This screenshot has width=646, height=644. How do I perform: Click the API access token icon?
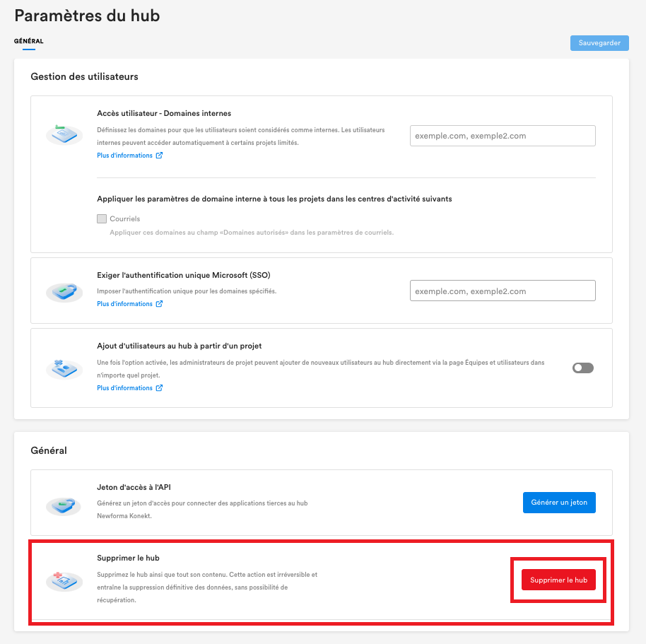[64, 505]
